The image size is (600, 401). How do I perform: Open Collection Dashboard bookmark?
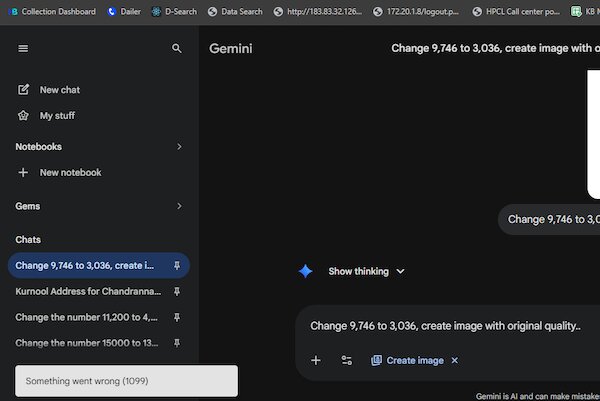52,12
